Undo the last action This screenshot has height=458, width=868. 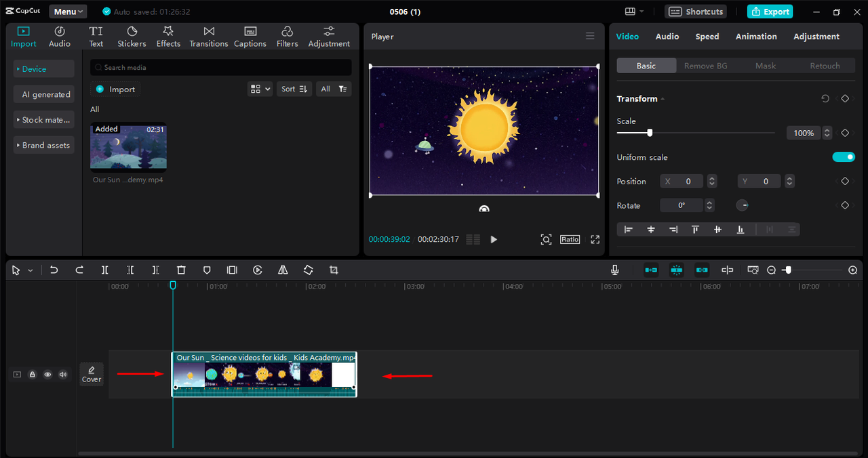pos(54,270)
